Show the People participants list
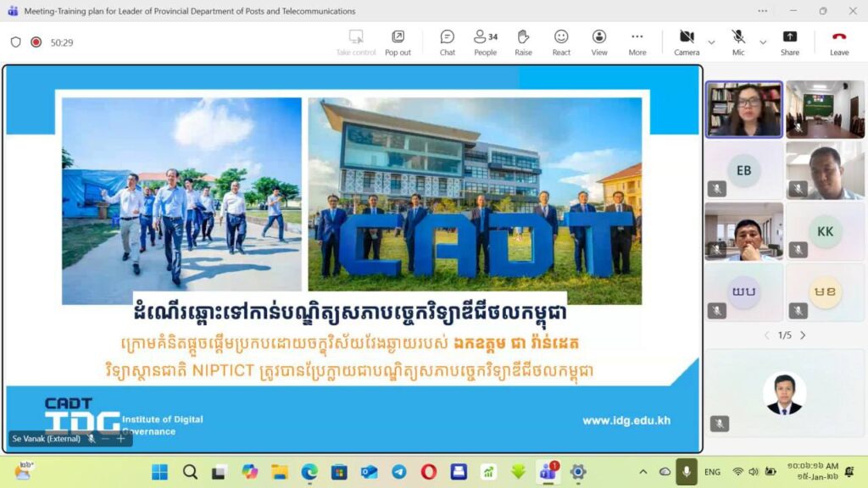 tap(485, 42)
